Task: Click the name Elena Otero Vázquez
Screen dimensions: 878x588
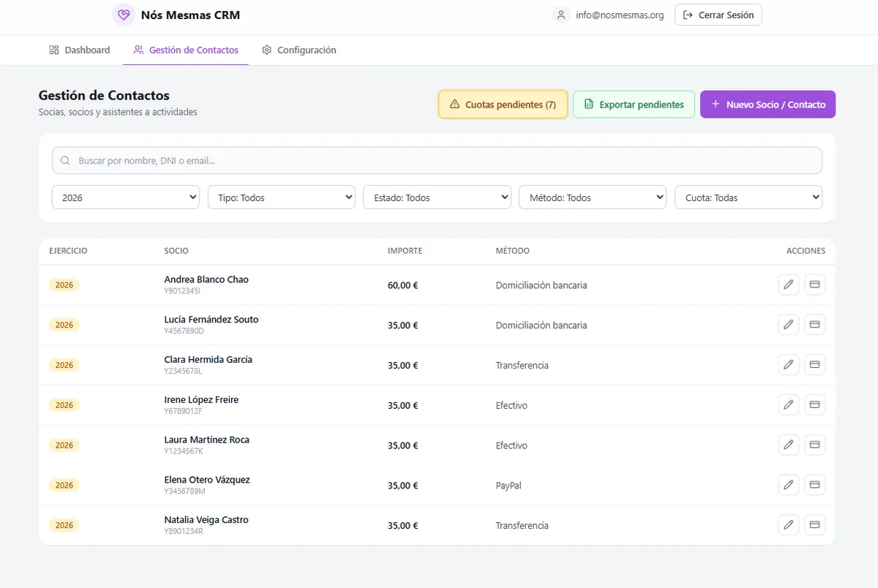Action: 207,480
